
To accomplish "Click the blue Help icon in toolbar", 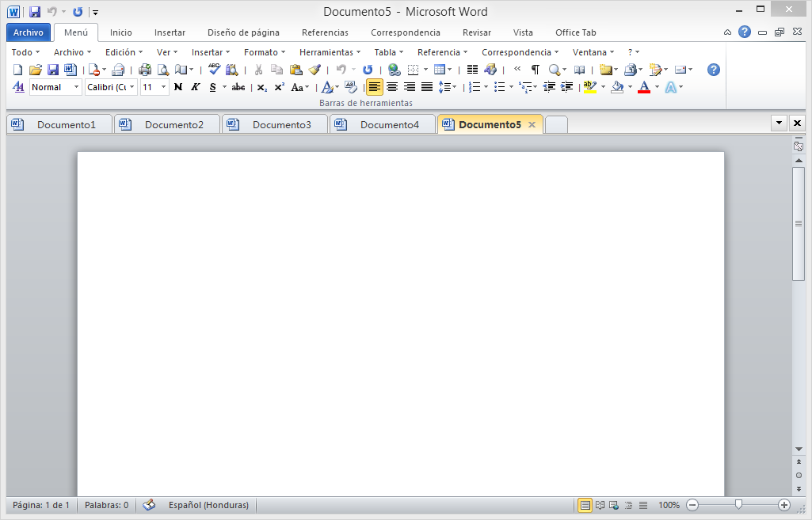I will 713,70.
